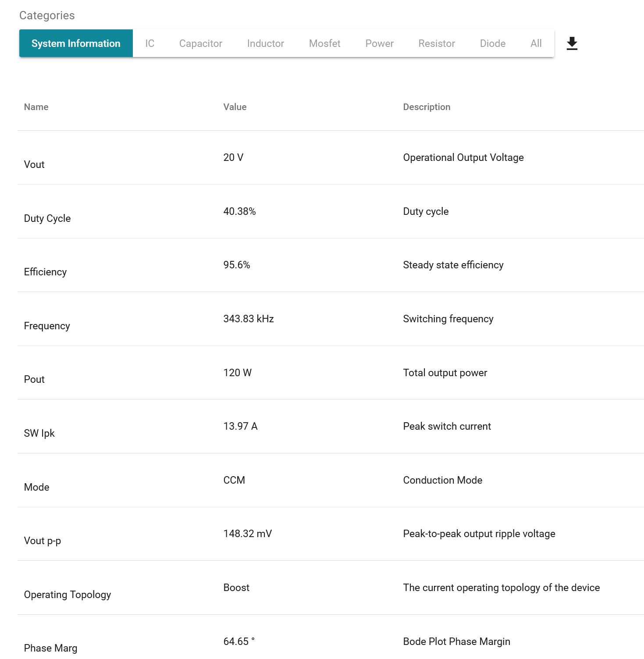The width and height of the screenshot is (644, 659).
Task: Open the Resistor category tab
Action: (x=437, y=43)
